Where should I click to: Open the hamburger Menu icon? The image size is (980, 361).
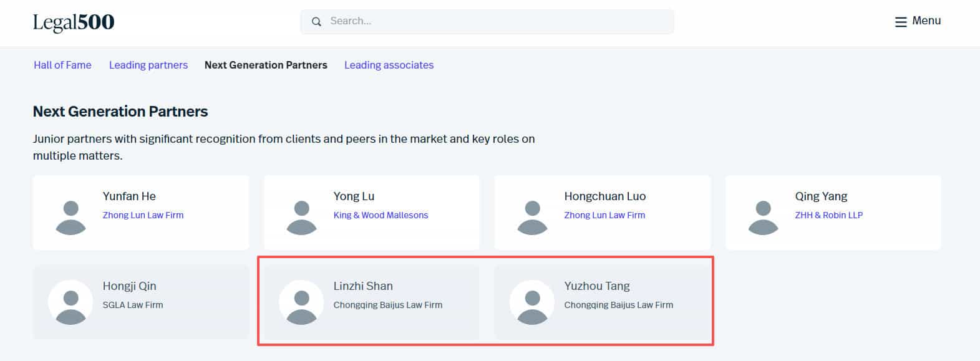click(x=900, y=22)
